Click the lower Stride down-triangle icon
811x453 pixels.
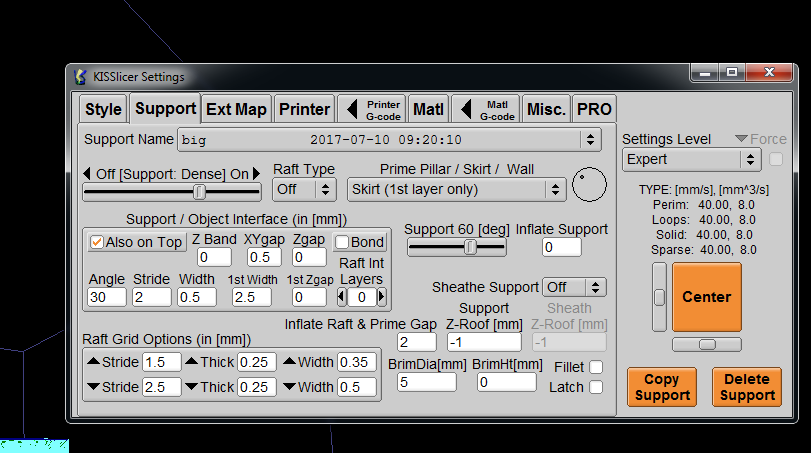coord(94,386)
